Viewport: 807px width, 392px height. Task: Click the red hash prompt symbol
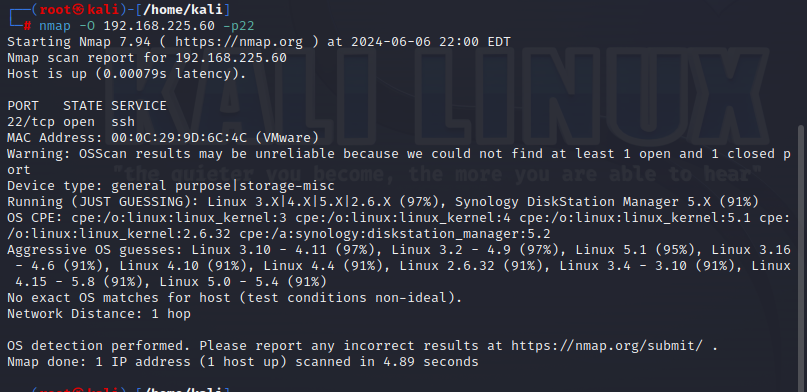pyautogui.click(x=27, y=26)
